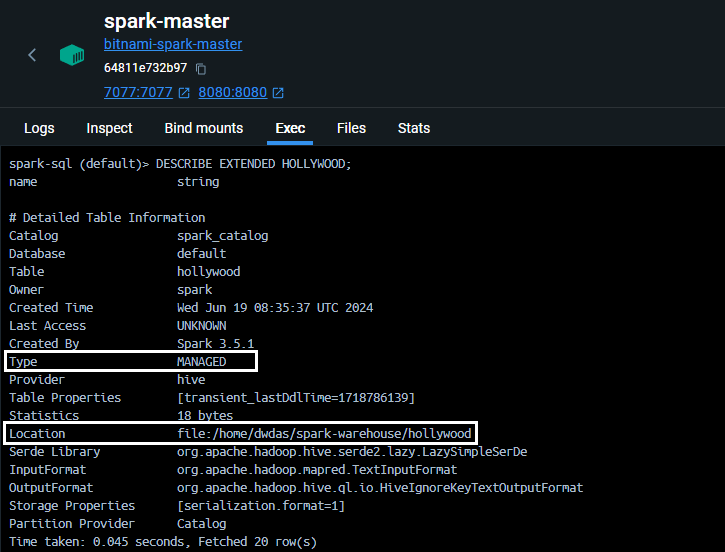The image size is (725, 552).
Task: Click the spark-master container title
Action: click(166, 20)
